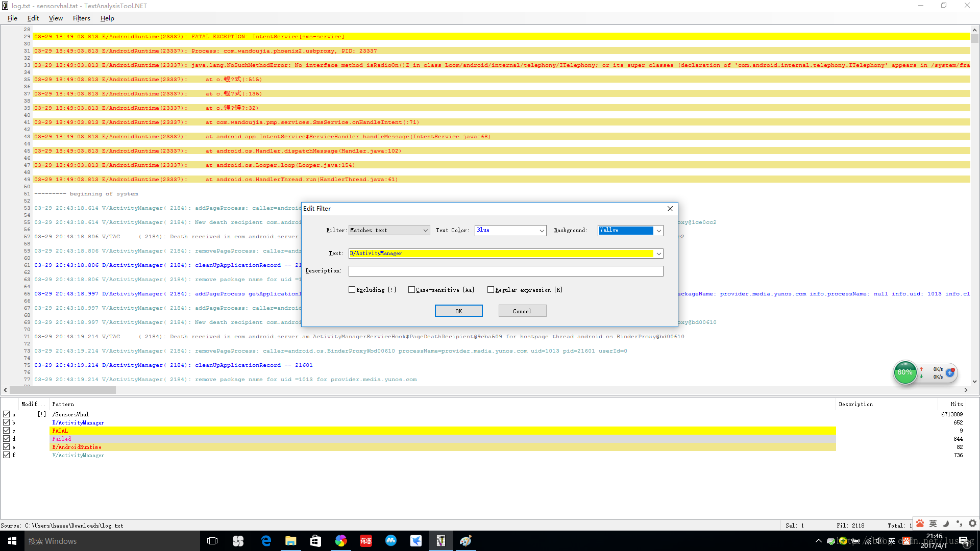Click the Windows search box

(x=112, y=541)
